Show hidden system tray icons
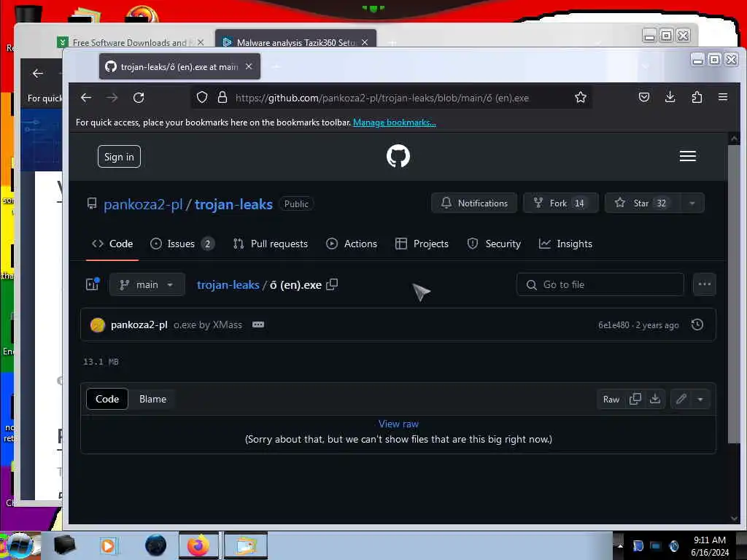The width and height of the screenshot is (747, 560). [620, 545]
